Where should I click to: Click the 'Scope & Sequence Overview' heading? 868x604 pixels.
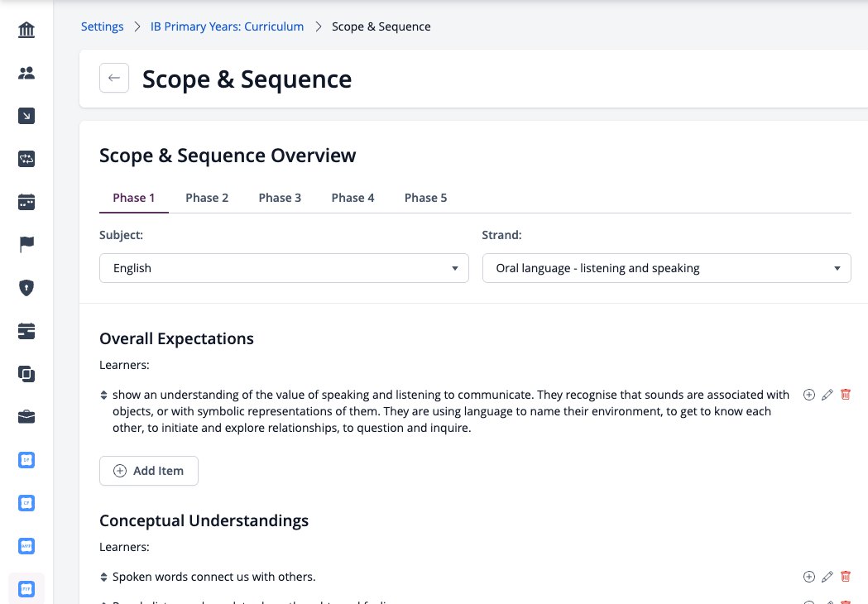(228, 156)
